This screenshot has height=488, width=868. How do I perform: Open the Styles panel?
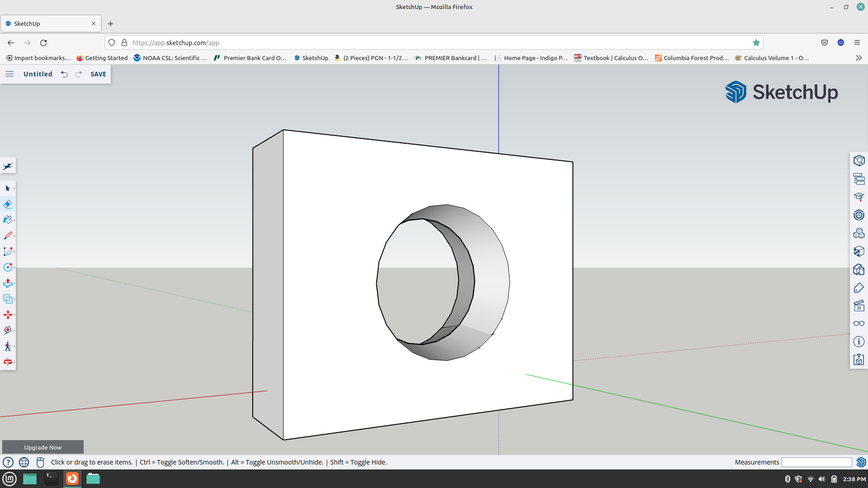859,269
